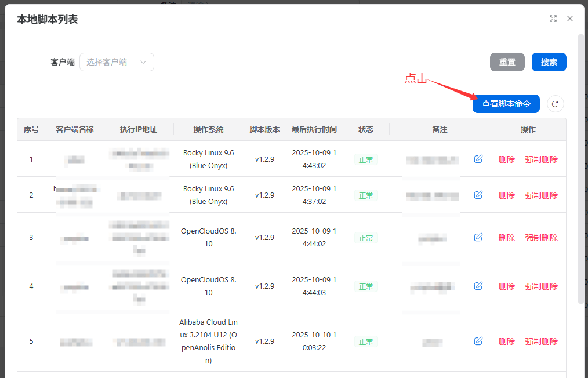The width and height of the screenshot is (588, 378).
Task: Open edit remark icon for row 3
Action: pos(478,237)
